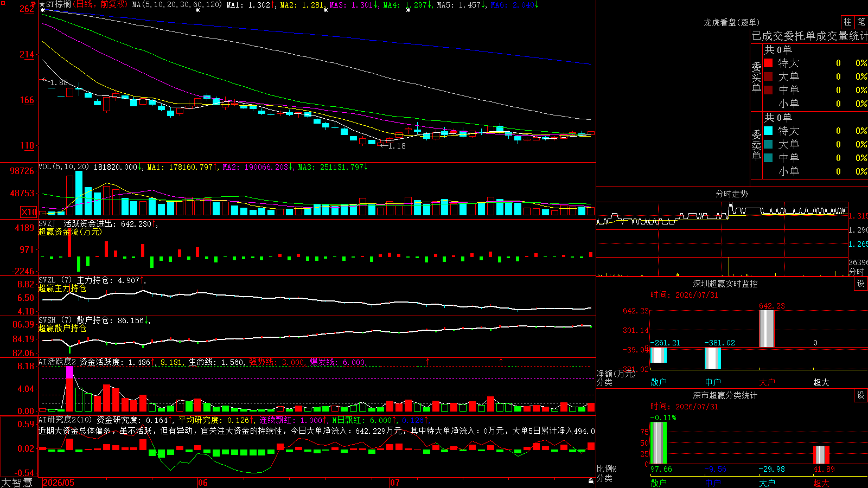Click the 分时走势 panel title
This screenshot has width=868, height=488.
[731, 194]
